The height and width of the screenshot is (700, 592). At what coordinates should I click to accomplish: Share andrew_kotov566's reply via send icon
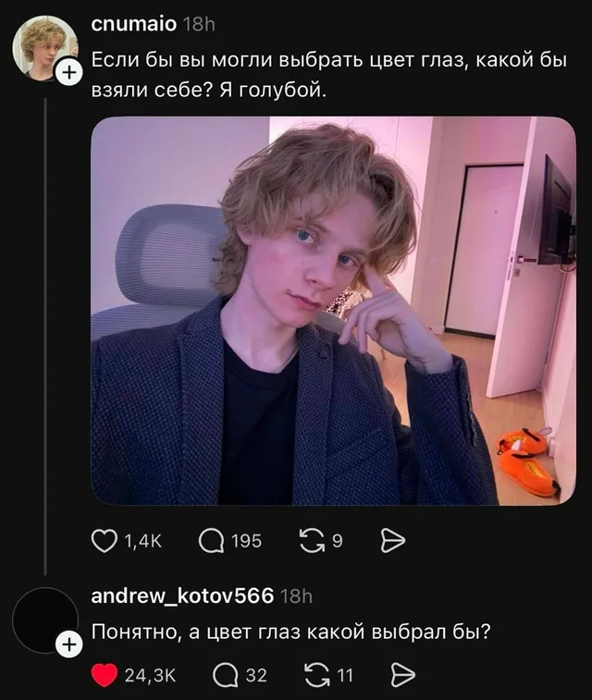tap(403, 675)
